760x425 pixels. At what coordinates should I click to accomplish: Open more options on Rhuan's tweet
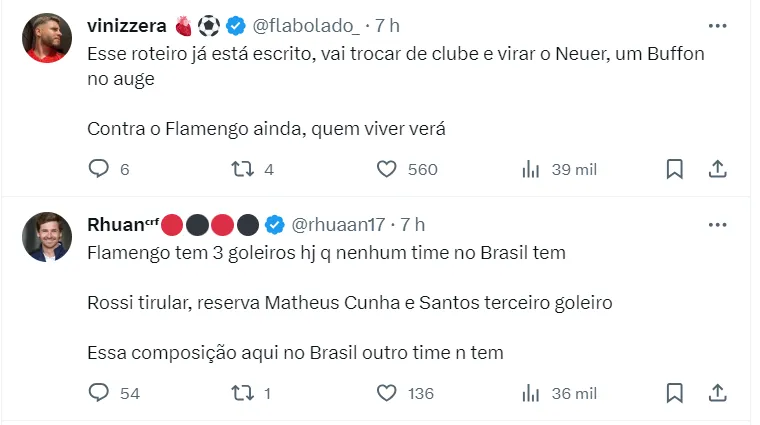click(x=717, y=223)
